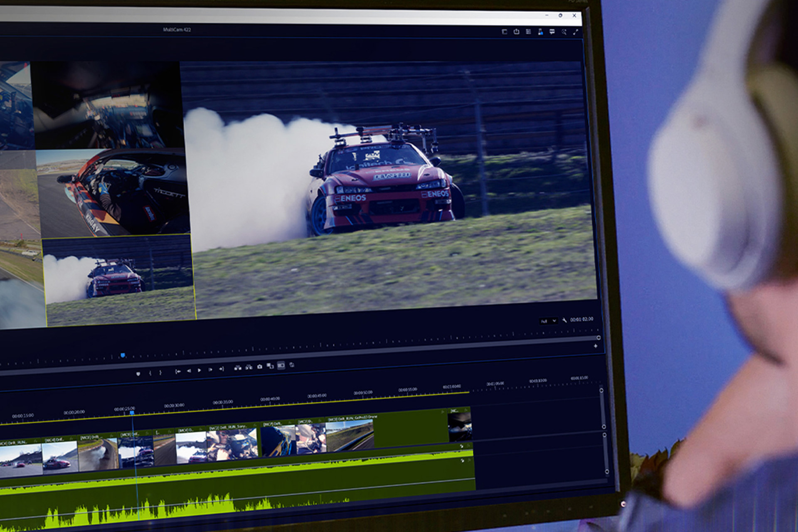Open the search magnifier in header
Viewport: 798px width, 532px height.
[564, 32]
